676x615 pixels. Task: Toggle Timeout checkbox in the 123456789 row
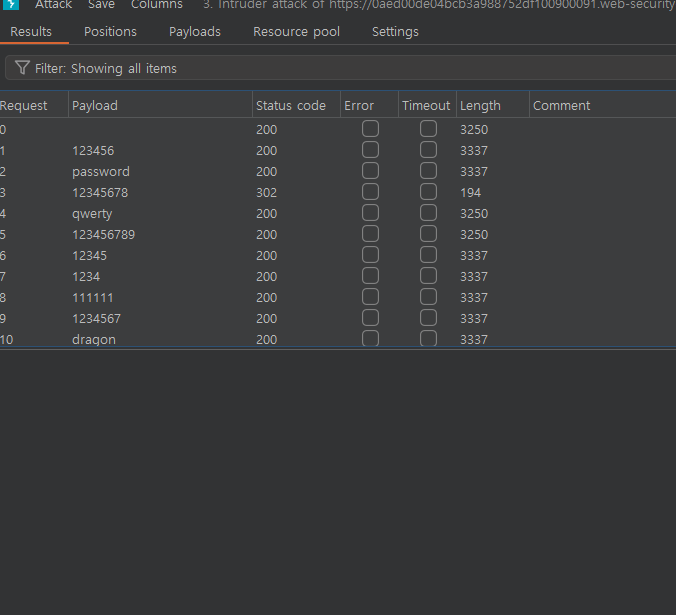(428, 234)
